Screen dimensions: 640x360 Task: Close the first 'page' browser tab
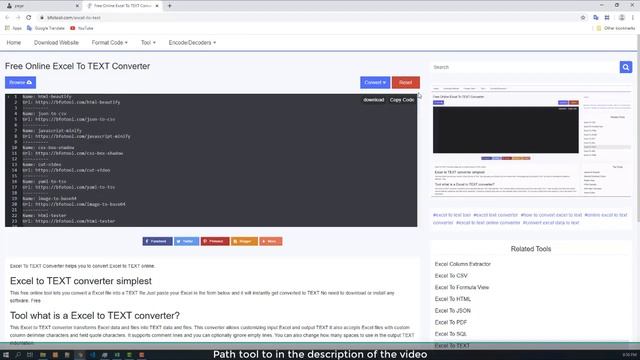click(x=78, y=6)
